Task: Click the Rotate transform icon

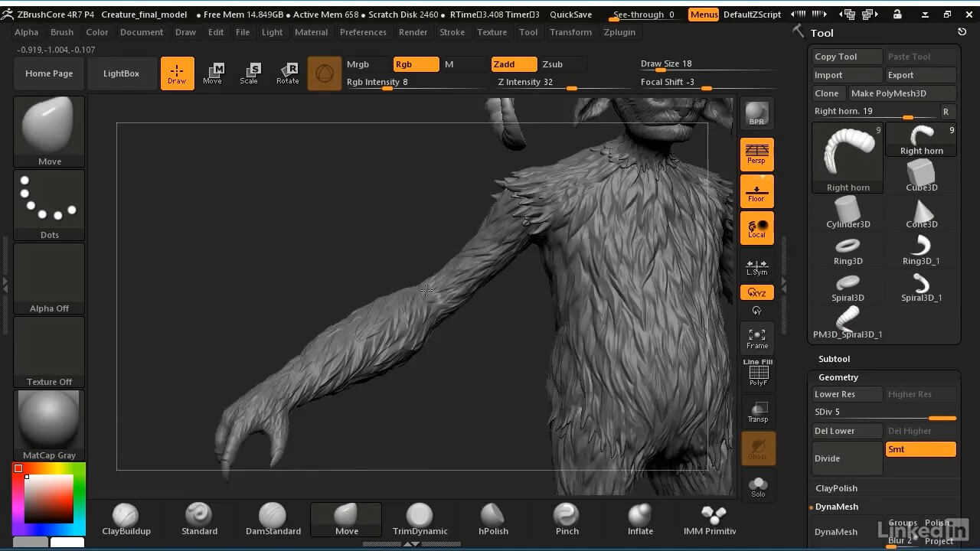Action: tap(288, 73)
